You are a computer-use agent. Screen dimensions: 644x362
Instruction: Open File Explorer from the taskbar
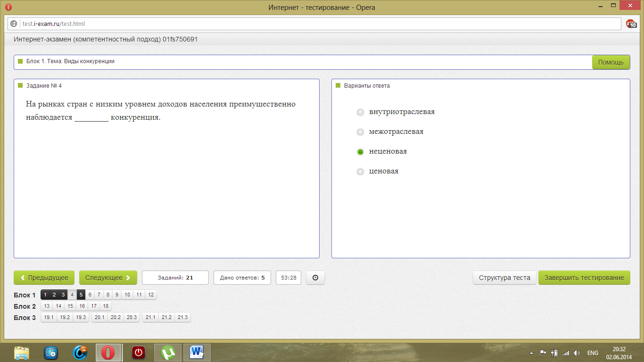(22, 353)
